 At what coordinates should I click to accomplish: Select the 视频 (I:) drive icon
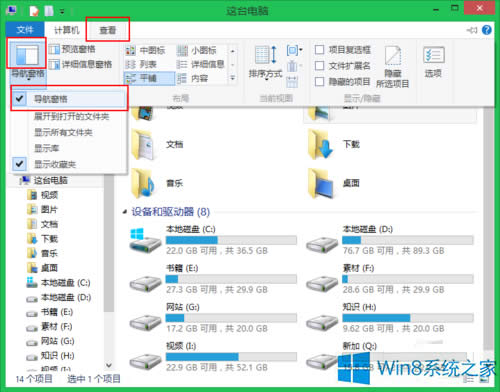tap(145, 362)
